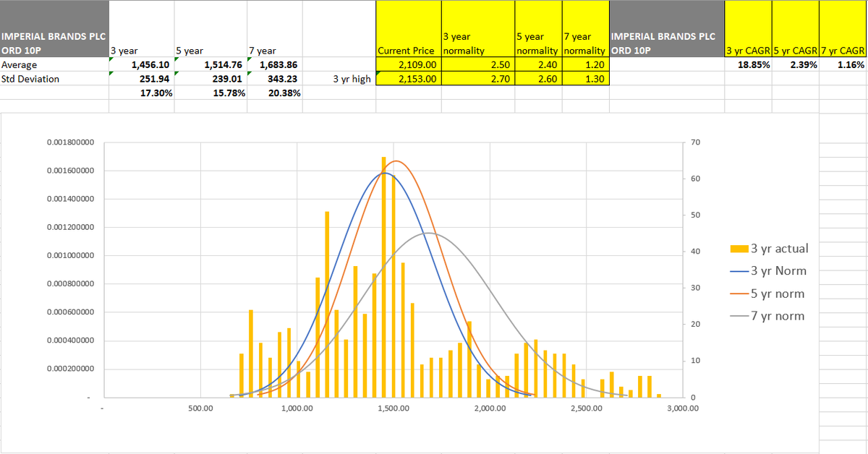Select the second IMPERIAL BRANDS PLC header cell
The width and height of the screenshot is (868, 454).
pos(667,30)
